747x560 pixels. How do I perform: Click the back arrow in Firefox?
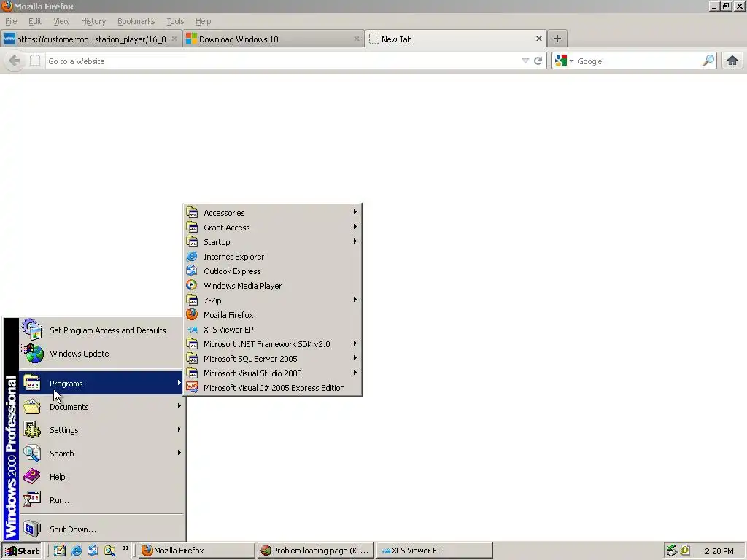15,61
